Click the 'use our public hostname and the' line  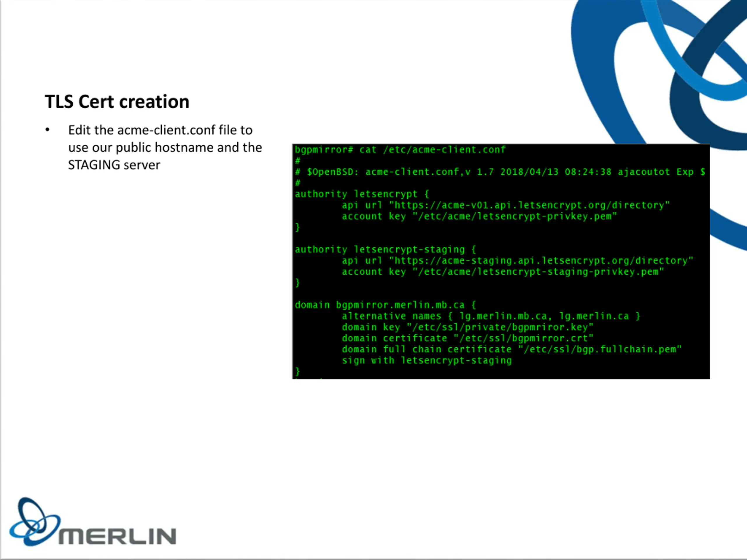click(165, 148)
